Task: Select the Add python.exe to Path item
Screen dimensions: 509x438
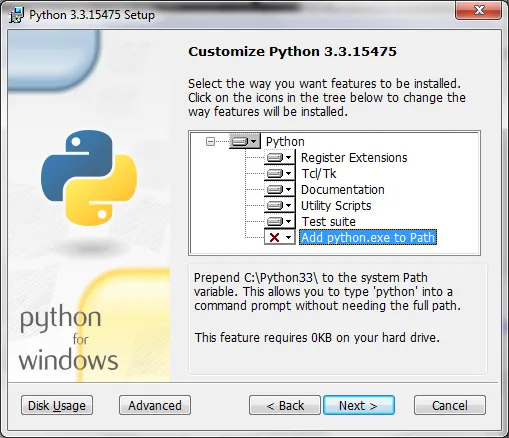Action: [x=368, y=238]
